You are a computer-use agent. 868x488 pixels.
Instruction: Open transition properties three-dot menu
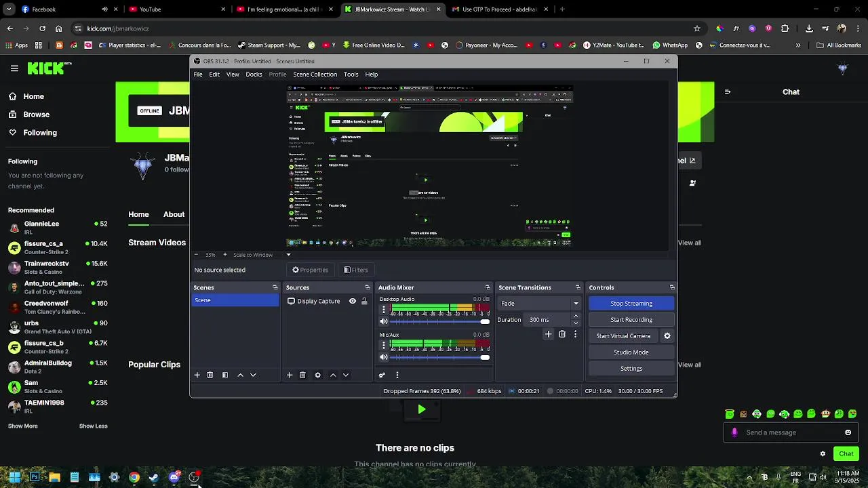[x=576, y=334]
